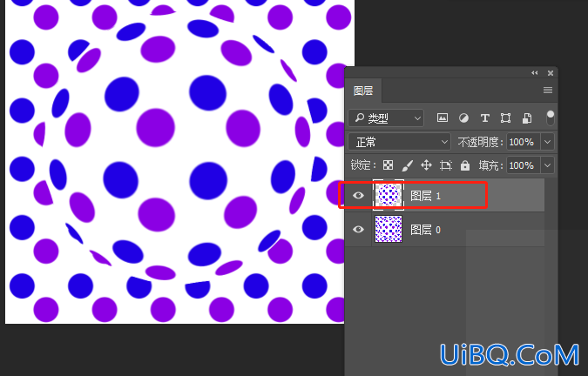The height and width of the screenshot is (376, 588).
Task: Hide 图层 0 with its eye icon
Action: [358, 229]
